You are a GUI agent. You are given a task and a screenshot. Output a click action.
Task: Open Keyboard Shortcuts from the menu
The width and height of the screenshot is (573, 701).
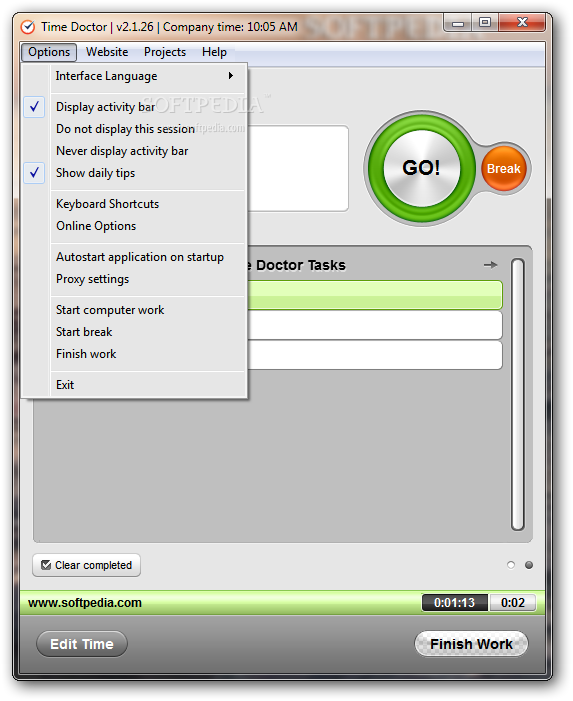(x=135, y=204)
